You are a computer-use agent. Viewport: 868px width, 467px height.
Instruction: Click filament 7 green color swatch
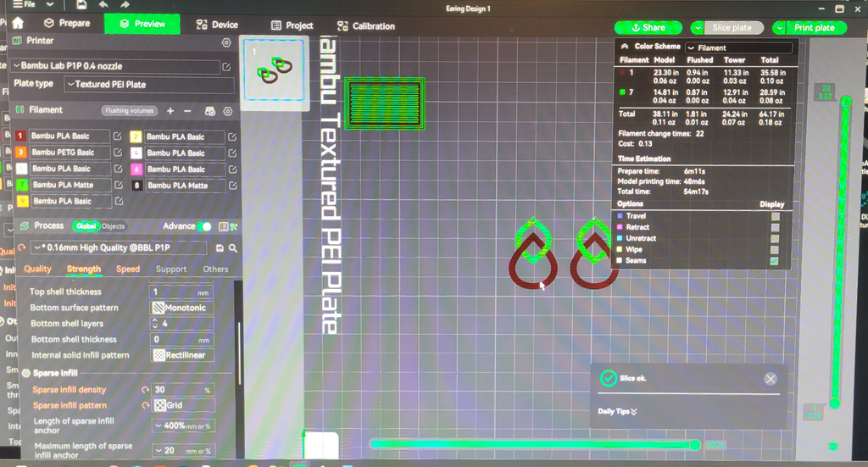click(21, 185)
